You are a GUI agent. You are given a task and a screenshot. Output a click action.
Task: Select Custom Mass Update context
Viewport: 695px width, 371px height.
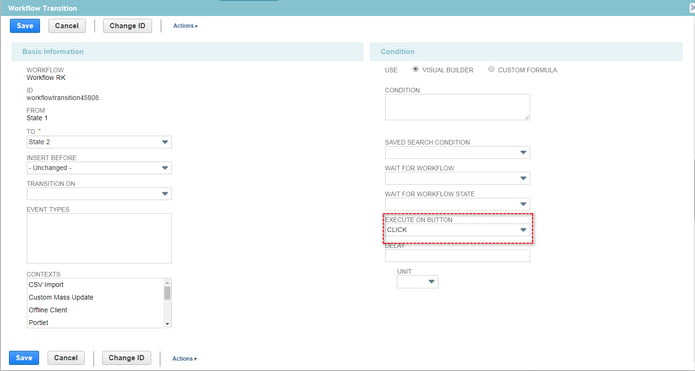pyautogui.click(x=61, y=297)
